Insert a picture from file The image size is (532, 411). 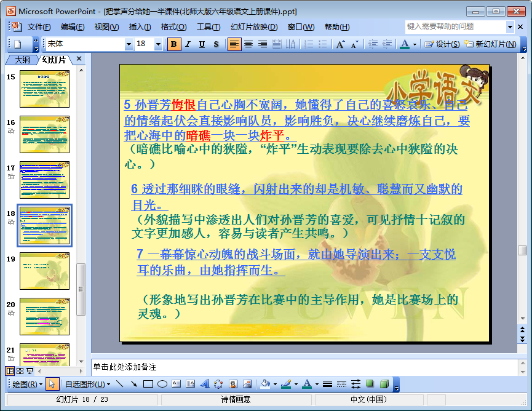247,384
